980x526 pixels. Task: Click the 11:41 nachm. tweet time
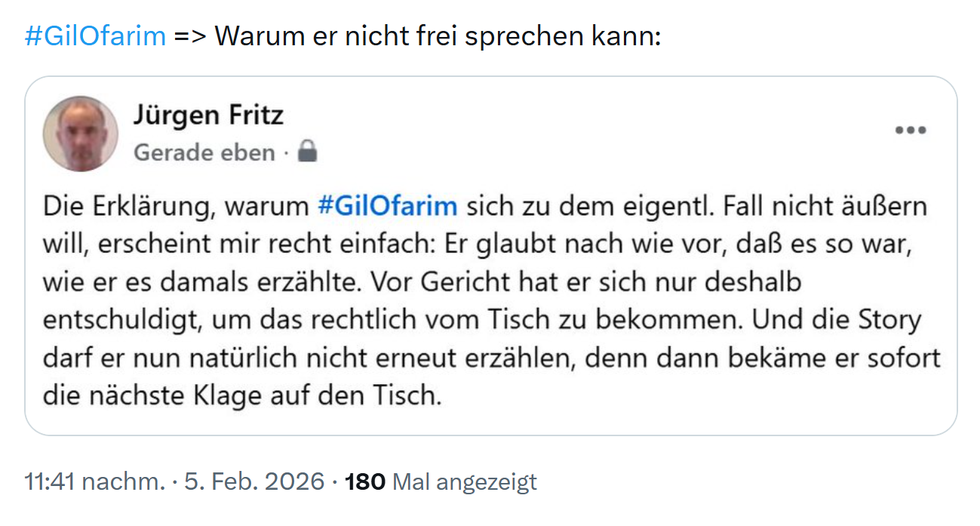(x=94, y=481)
